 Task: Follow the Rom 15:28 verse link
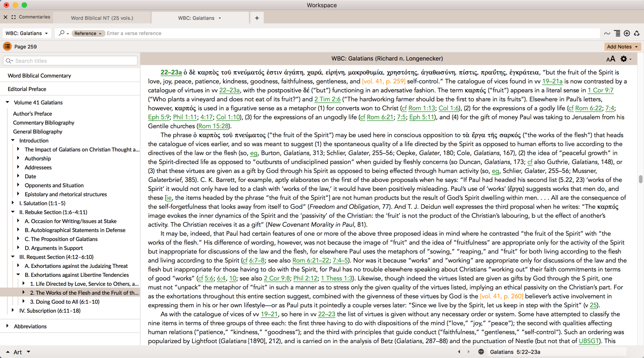213,126
